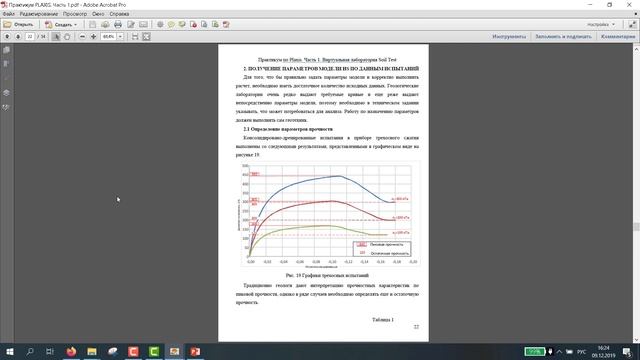Zoom out with the minus button
The height and width of the screenshot is (360, 640).
click(82, 37)
